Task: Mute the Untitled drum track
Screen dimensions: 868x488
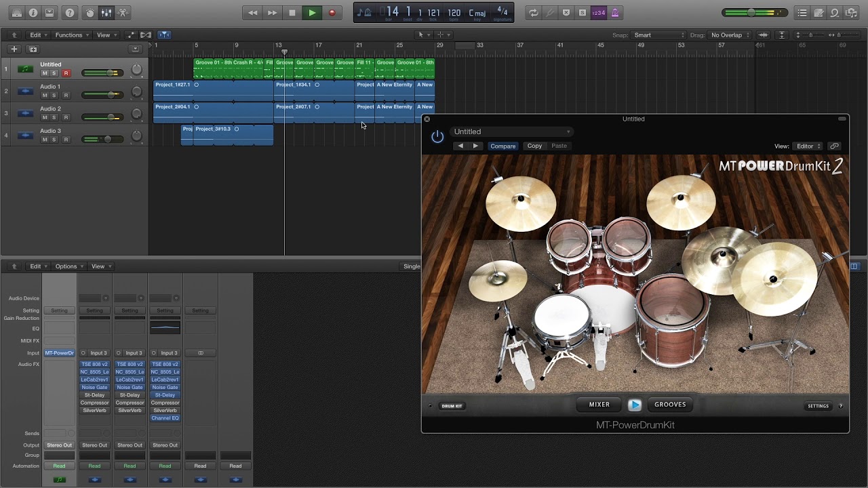Action: [x=45, y=73]
